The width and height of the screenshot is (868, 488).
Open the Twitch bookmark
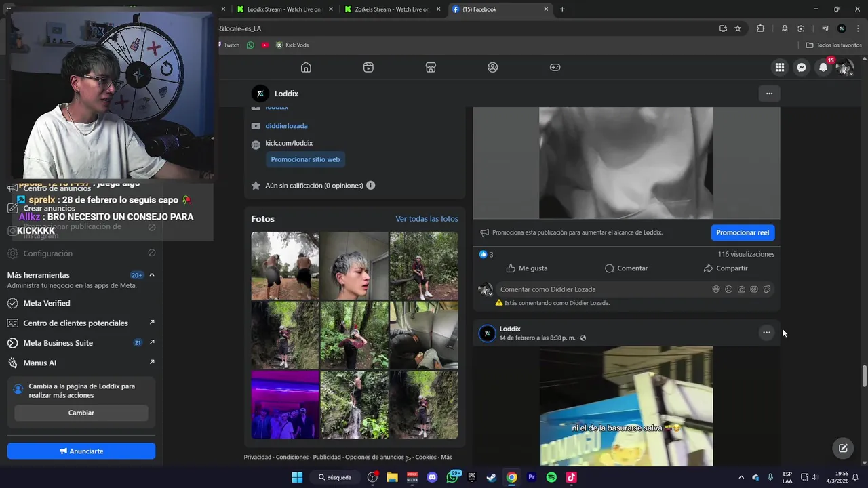[230, 45]
